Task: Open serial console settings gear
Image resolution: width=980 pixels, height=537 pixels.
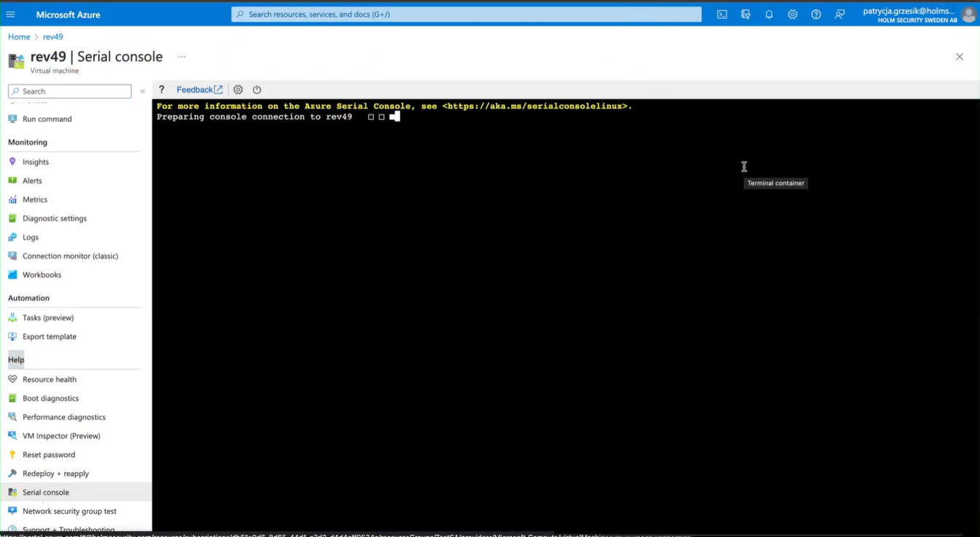Action: click(238, 90)
